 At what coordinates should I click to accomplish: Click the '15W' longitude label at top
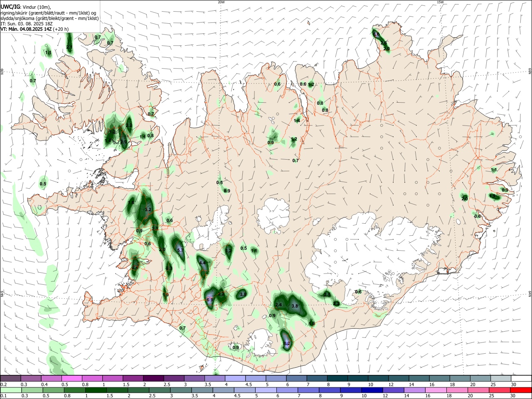(x=440, y=2)
